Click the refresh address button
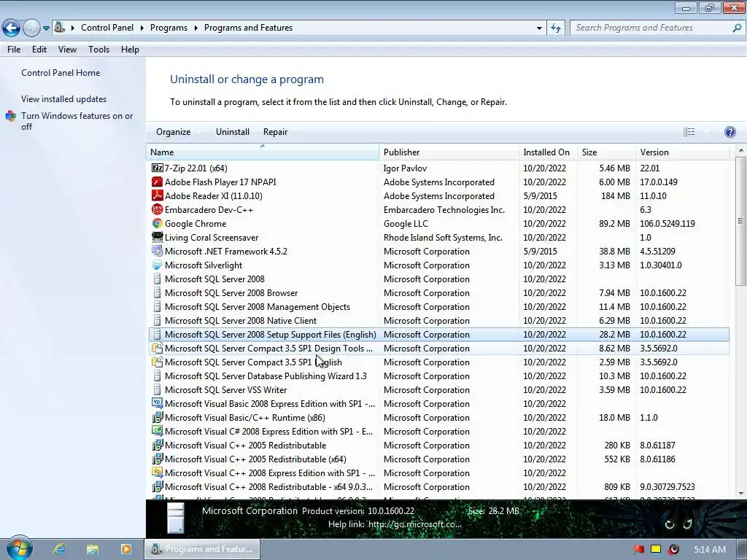Screen dimensions: 747x560 (x=555, y=28)
